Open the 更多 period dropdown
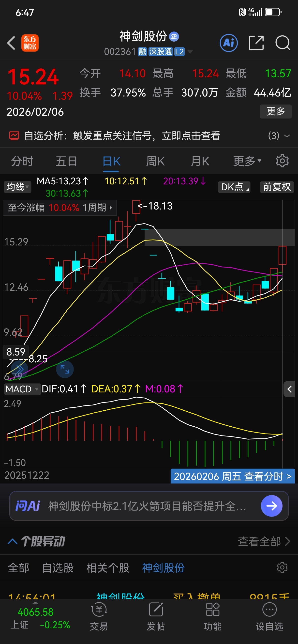298x644 pixels. (x=247, y=161)
